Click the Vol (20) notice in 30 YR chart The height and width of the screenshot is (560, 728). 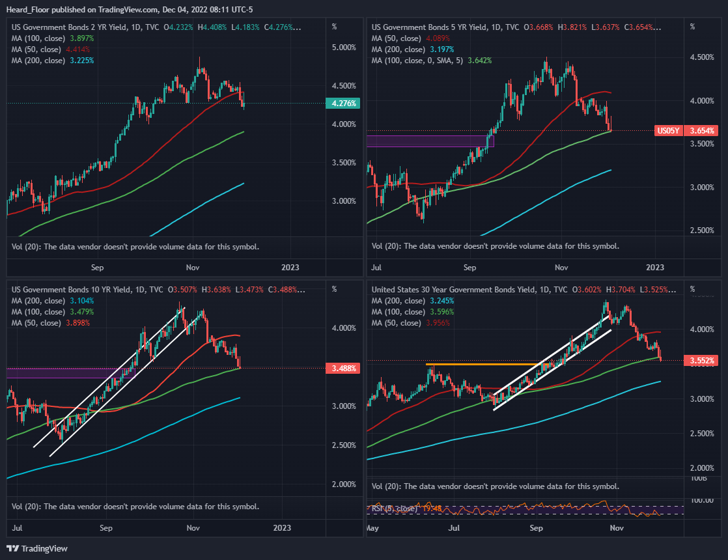pos(496,486)
